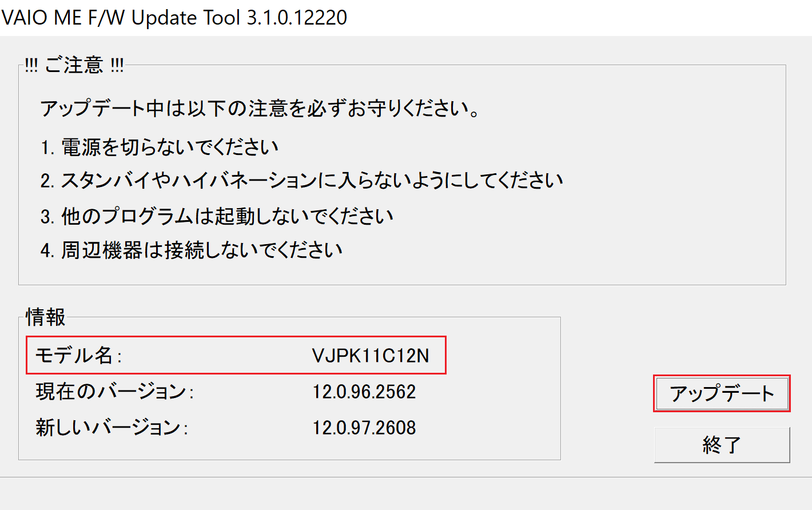Click warning line 2 about スタンバイやハイバネーション

[302, 180]
